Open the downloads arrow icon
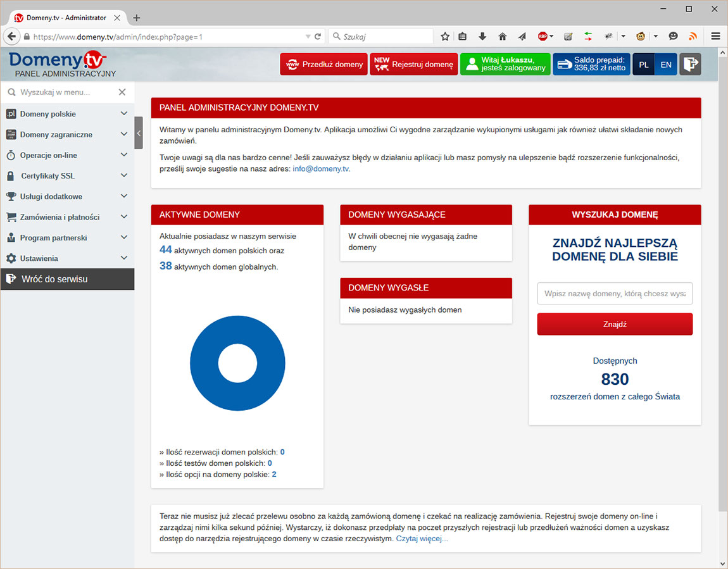 point(482,36)
